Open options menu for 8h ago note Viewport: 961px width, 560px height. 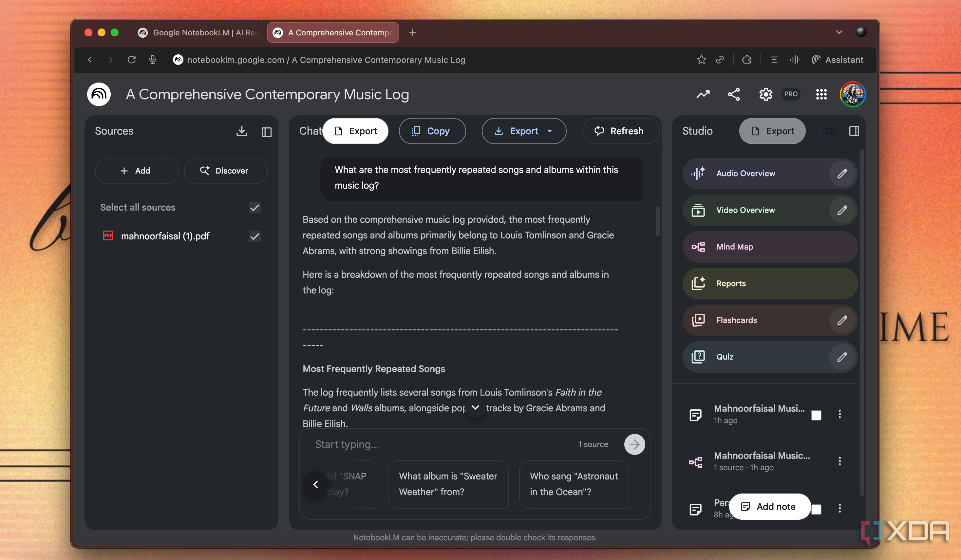tap(839, 508)
